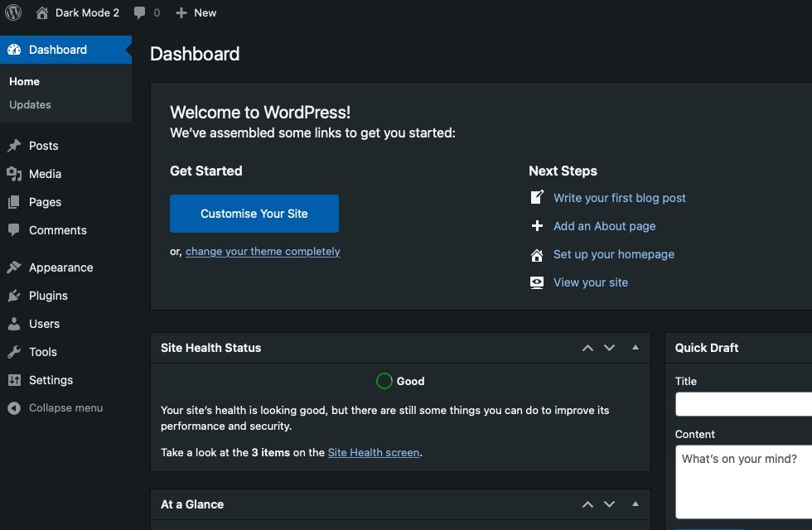Click the edit icon beside Write your first blog post

(x=537, y=197)
